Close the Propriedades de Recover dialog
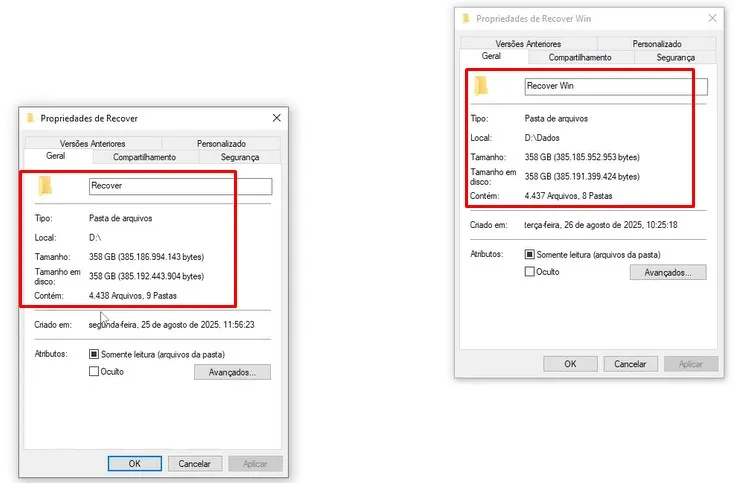733x483 pixels. click(x=277, y=118)
